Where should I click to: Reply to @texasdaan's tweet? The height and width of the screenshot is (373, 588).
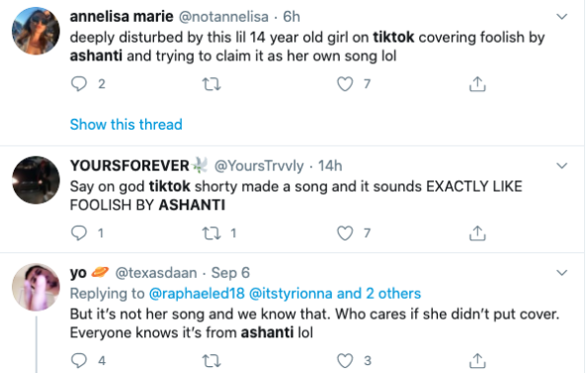79,360
